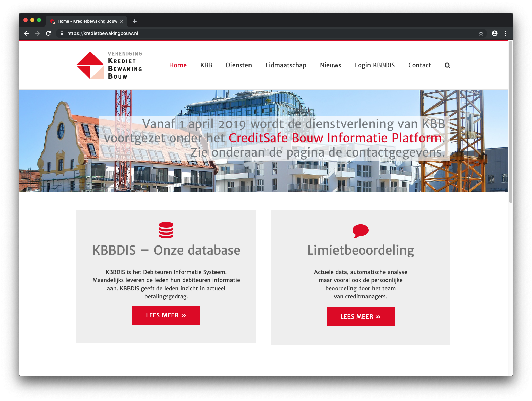Open the Chrome three-dot menu
The image size is (532, 401).
(505, 33)
